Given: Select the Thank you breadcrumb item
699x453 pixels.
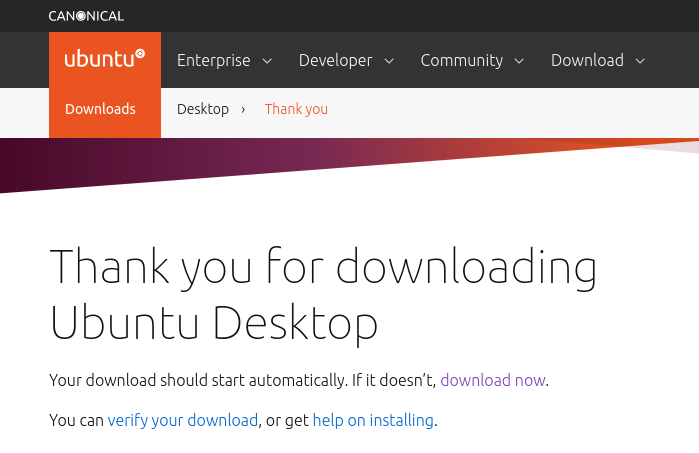Looking at the screenshot, I should tap(296, 109).
